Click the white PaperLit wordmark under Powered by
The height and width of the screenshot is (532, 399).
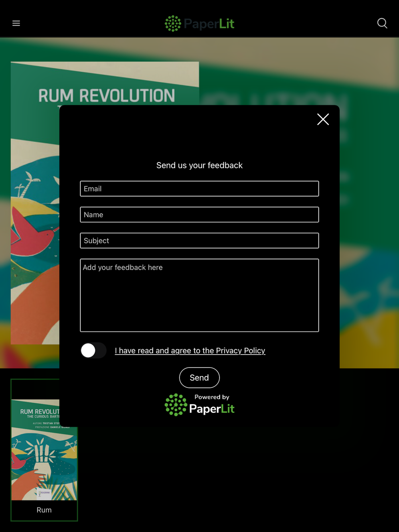pyautogui.click(x=212, y=409)
